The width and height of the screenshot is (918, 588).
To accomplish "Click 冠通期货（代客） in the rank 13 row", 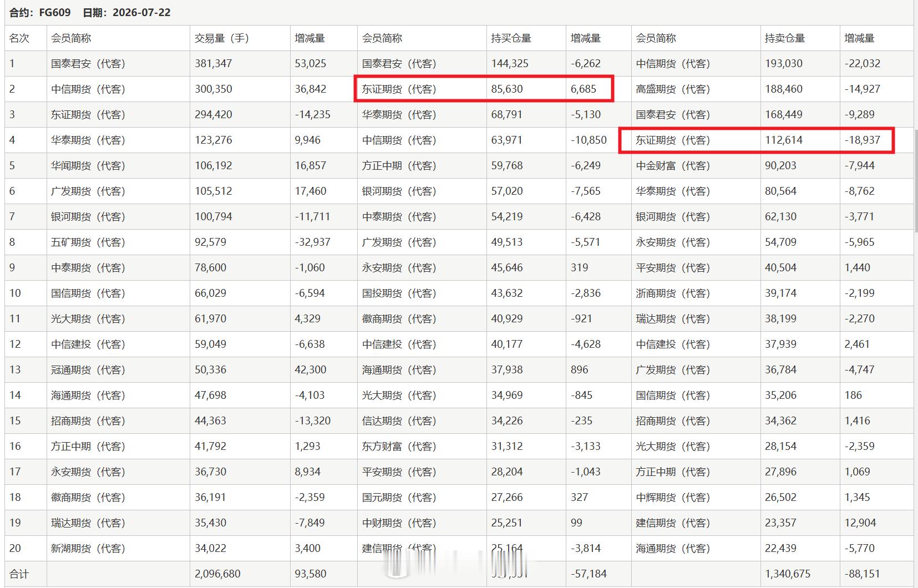I will tap(88, 370).
